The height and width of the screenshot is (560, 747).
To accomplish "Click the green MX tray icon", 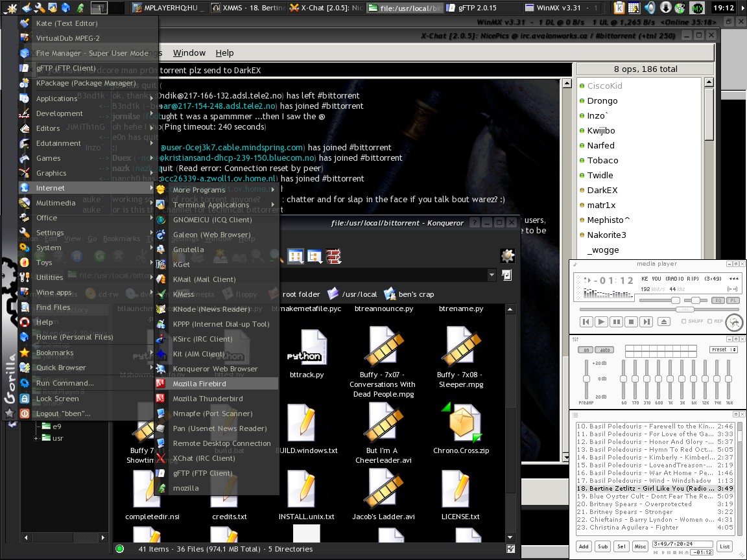I will coord(697,8).
